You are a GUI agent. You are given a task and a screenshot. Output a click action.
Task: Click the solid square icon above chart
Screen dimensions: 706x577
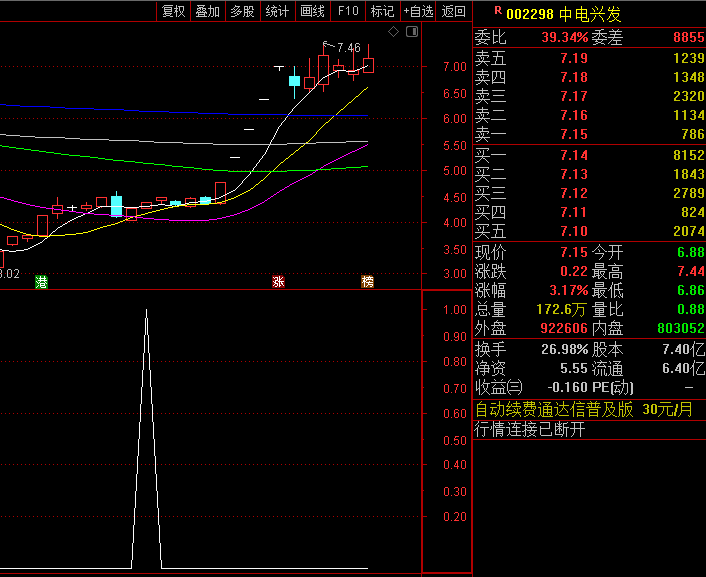[x=410, y=32]
